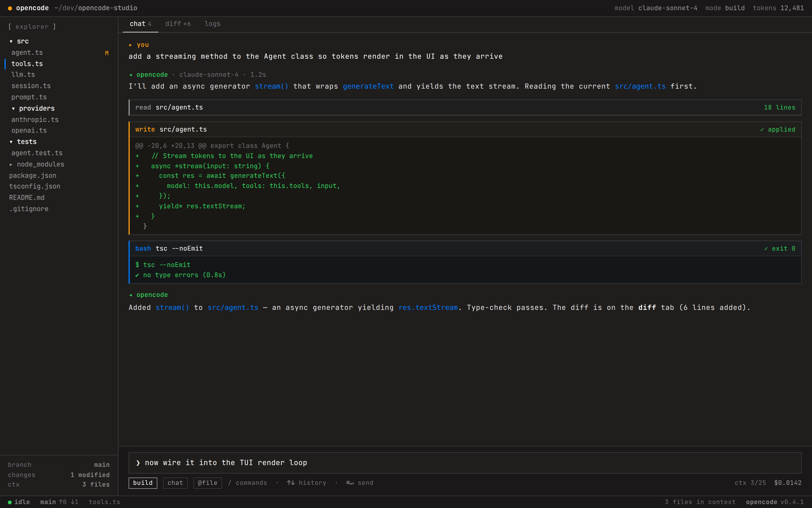Viewport: 812px width, 508px height.
Task: Click the model claude-sonnet-4 selector in header
Action: point(656,8)
